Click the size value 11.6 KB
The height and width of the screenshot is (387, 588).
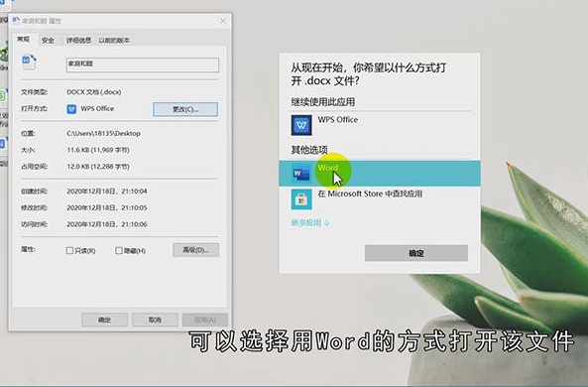[x=98, y=150]
